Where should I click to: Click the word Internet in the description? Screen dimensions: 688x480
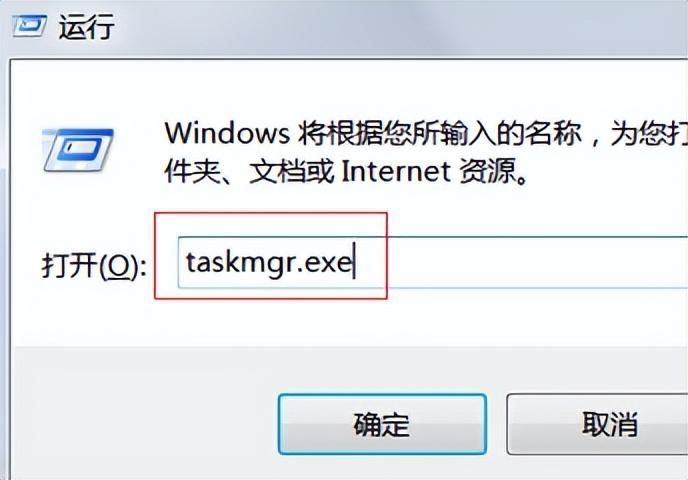click(x=396, y=171)
